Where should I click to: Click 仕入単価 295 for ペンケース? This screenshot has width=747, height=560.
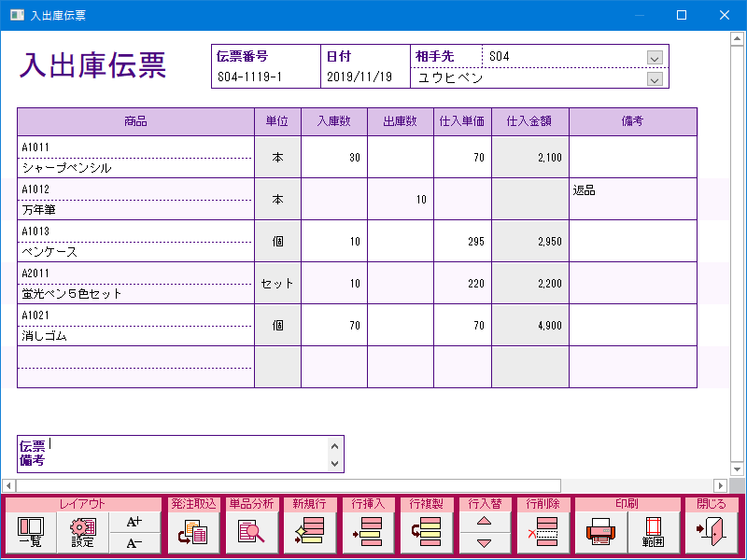pos(462,241)
